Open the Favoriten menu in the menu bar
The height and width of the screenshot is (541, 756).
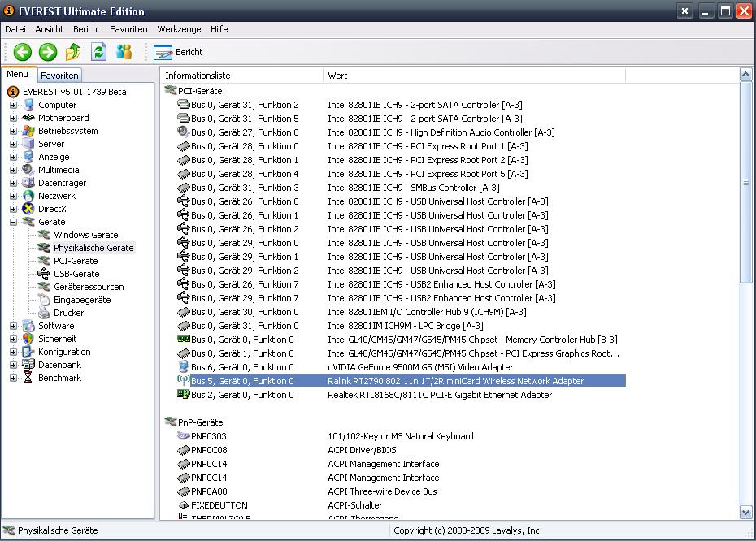128,29
